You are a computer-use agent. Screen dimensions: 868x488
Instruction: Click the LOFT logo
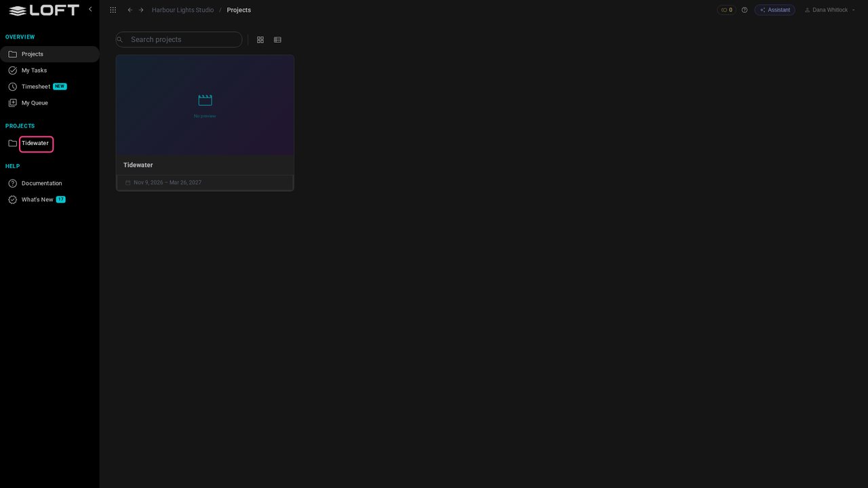coord(44,10)
